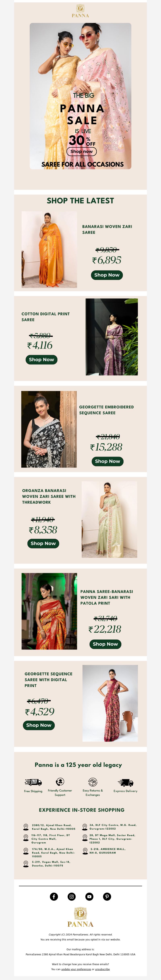Shop Now for Georgette Embroidered Sequence Saree
161x980 pixels.
pos(108,461)
